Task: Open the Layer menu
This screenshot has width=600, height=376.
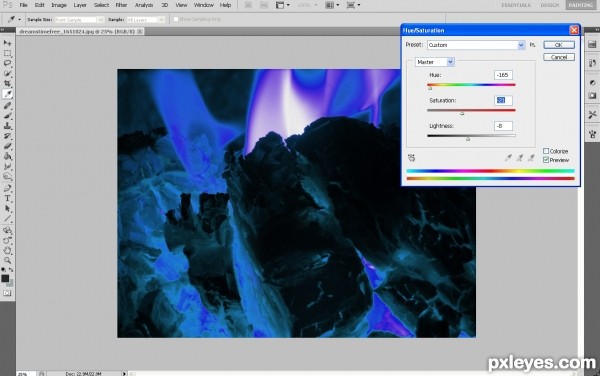Action: (80, 5)
